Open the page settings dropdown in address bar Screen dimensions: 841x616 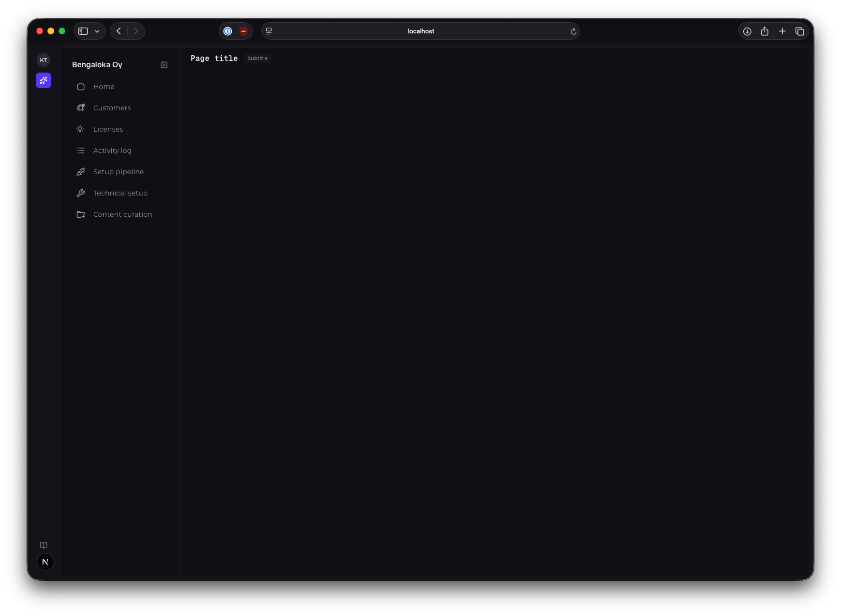(x=269, y=31)
